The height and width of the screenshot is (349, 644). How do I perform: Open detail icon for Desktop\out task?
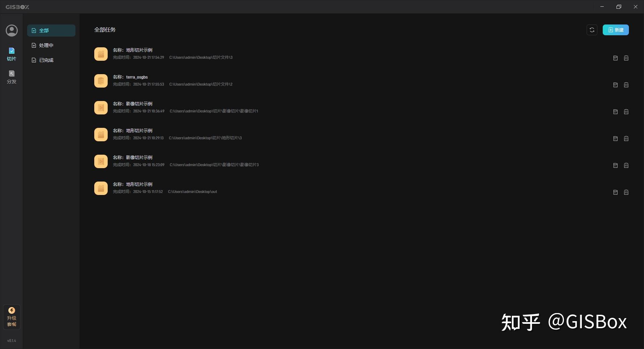pos(615,192)
